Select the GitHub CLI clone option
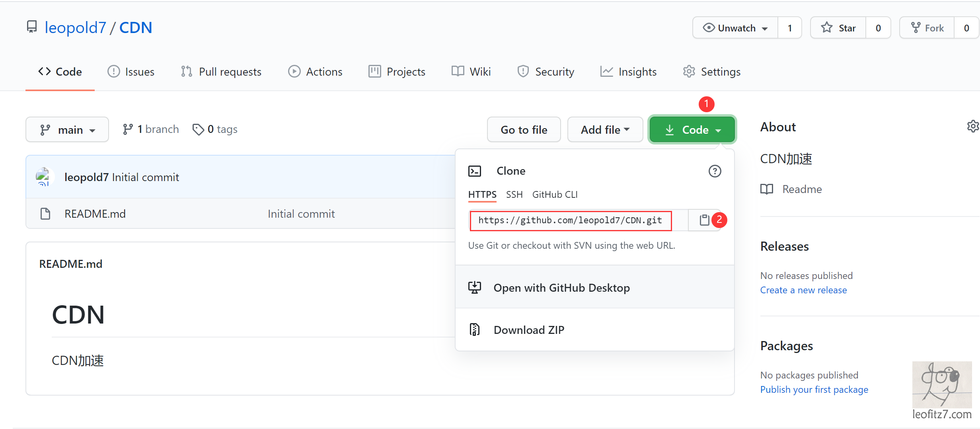 coord(555,195)
